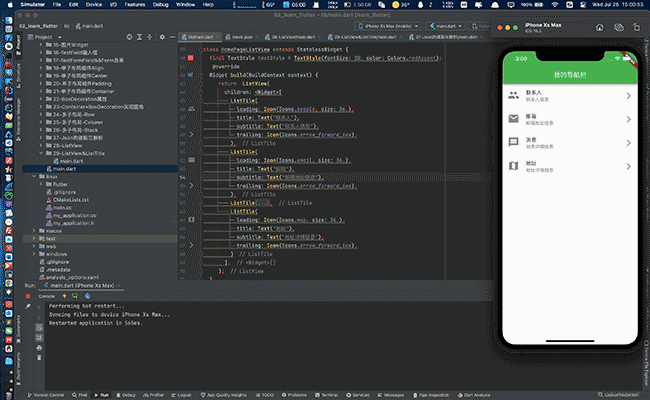Image resolution: width=650 pixels, height=400 pixels.
Task: Click Expand All in Project panel header
Action: 139,37
